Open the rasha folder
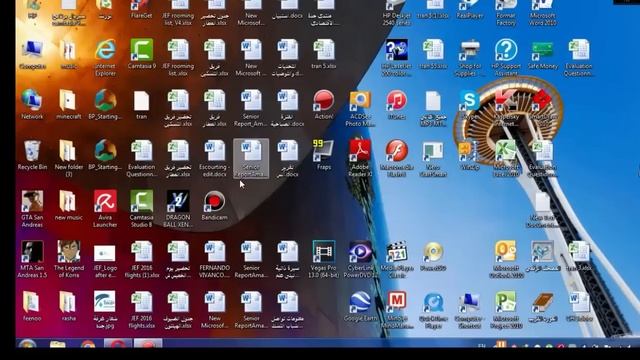640x360 pixels. [69, 306]
